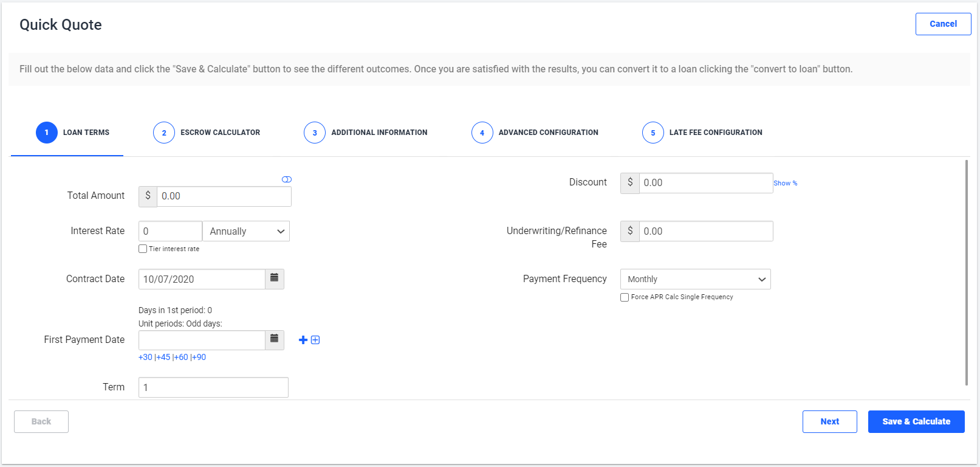The image size is (980, 467).
Task: Click the +90 days link
Action: point(199,357)
